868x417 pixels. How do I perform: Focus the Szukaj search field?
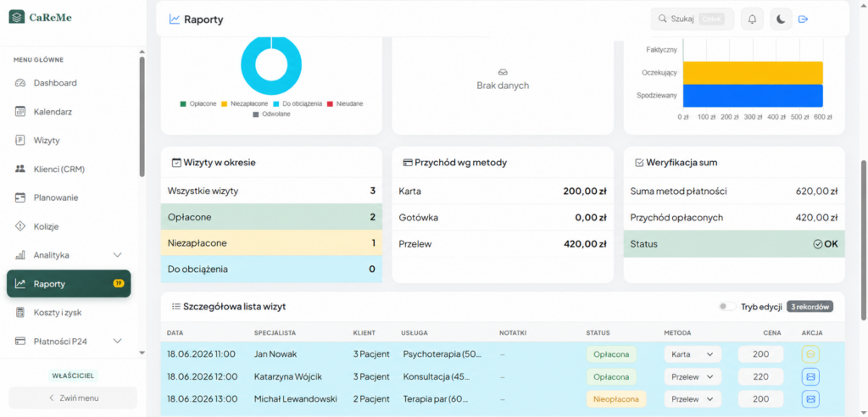[692, 19]
